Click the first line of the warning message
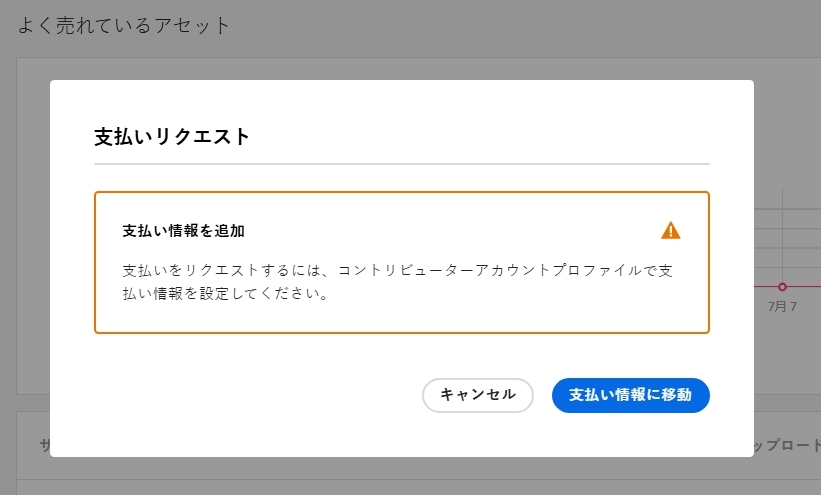This screenshot has height=495, width=821. [x=397, y=270]
